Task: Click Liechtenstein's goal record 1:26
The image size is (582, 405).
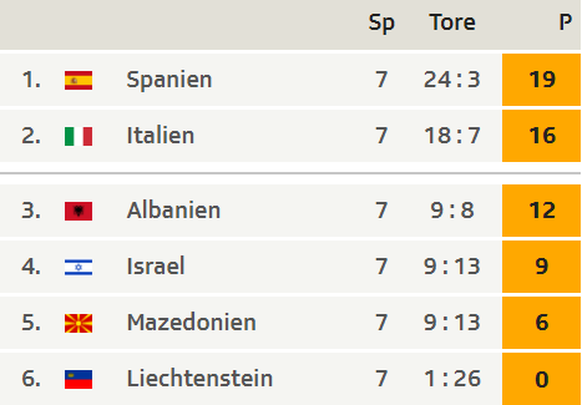Action: [452, 379]
